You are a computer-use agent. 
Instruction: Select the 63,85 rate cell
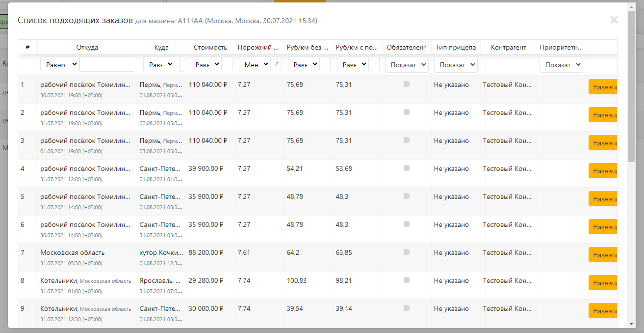click(x=358, y=257)
